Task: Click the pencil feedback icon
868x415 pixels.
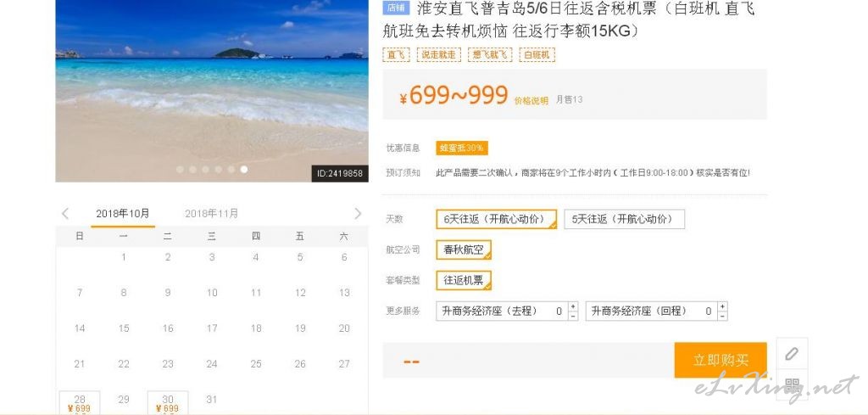Action: click(793, 354)
